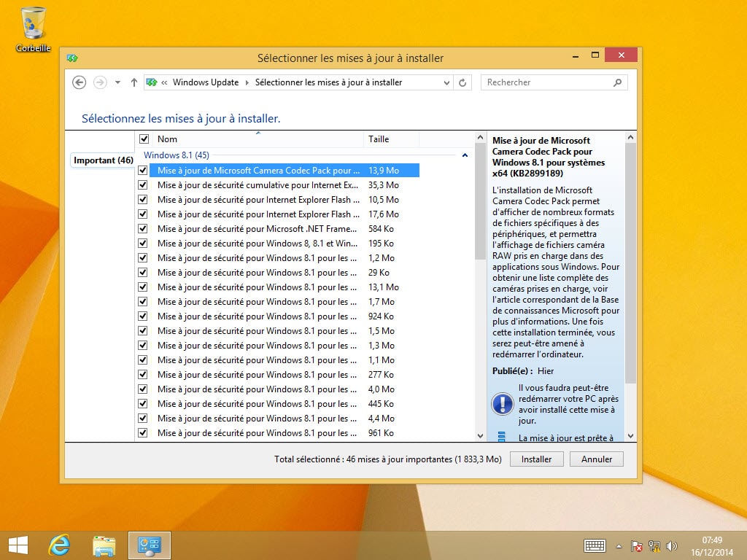Screen dimensions: 747x560
Task: Click the Windows Update icon in address bar
Action: 152,82
